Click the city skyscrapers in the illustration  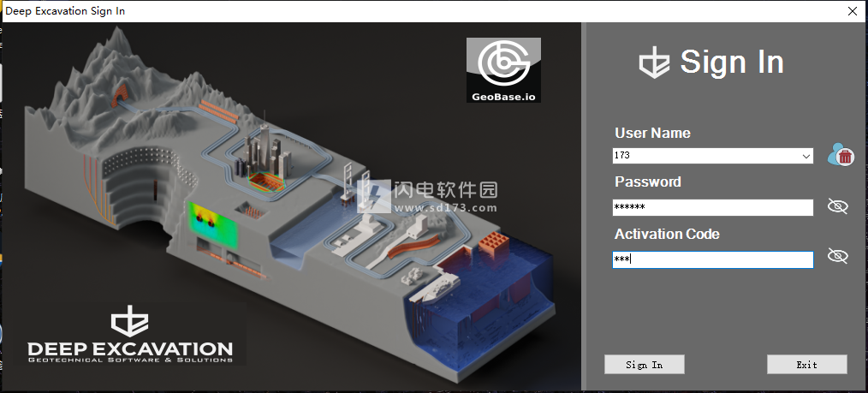[x=263, y=154]
